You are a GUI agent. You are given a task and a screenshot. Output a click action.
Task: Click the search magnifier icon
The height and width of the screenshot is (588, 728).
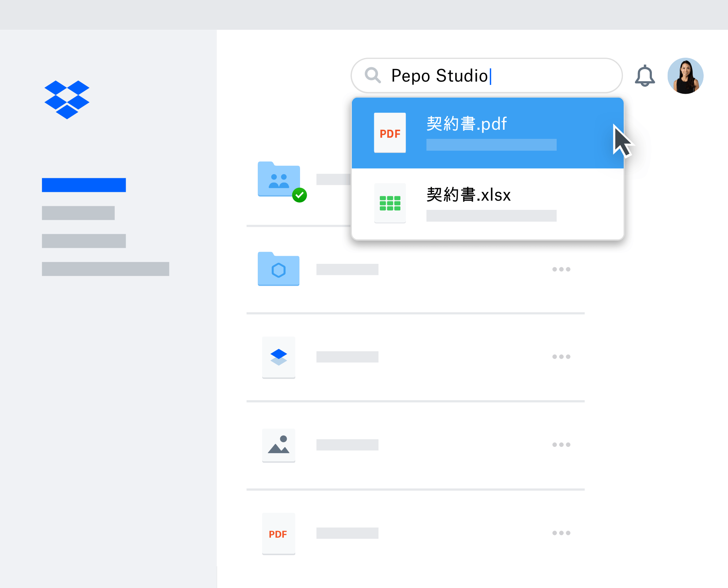[x=372, y=75]
